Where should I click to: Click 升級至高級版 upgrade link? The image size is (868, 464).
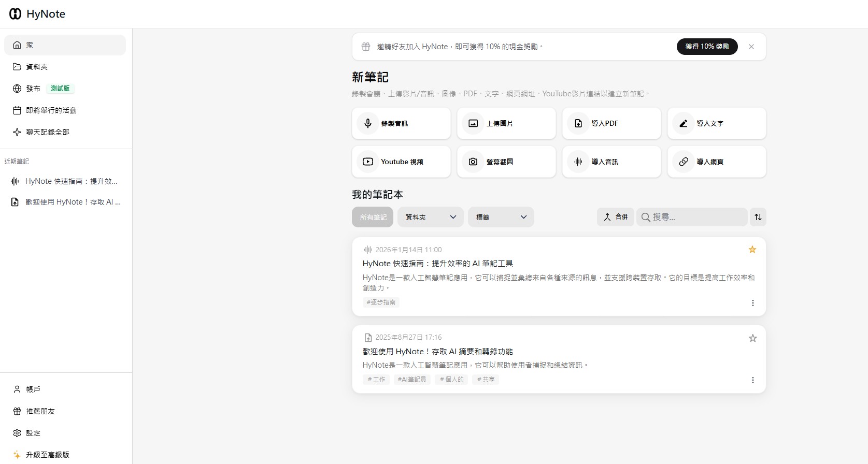pos(65,455)
